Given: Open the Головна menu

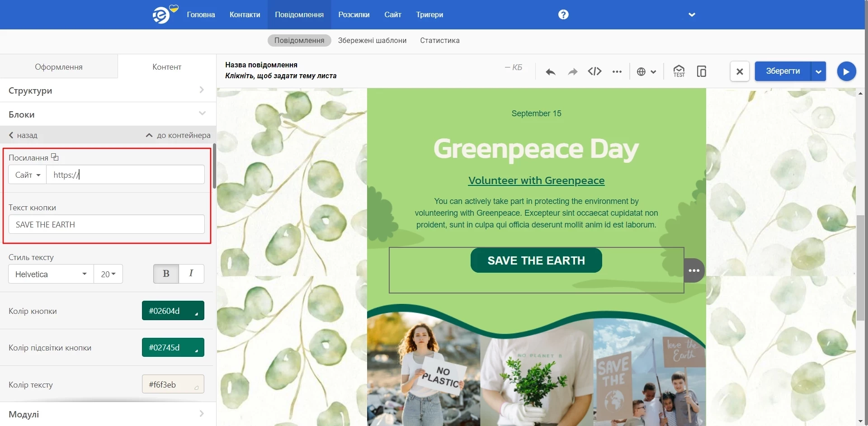Looking at the screenshot, I should [x=201, y=14].
